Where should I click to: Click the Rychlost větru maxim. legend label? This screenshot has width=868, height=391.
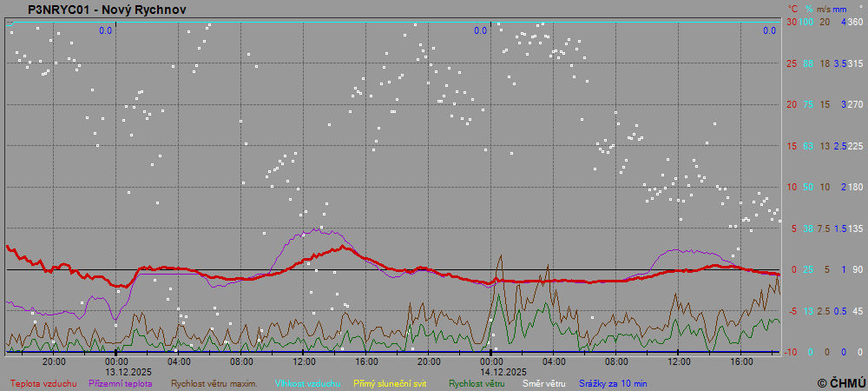(214, 383)
